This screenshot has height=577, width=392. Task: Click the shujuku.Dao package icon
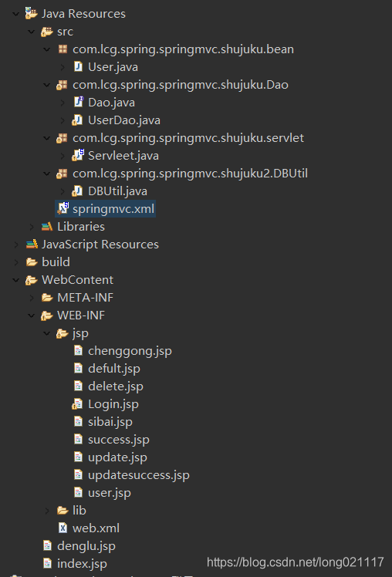(62, 85)
